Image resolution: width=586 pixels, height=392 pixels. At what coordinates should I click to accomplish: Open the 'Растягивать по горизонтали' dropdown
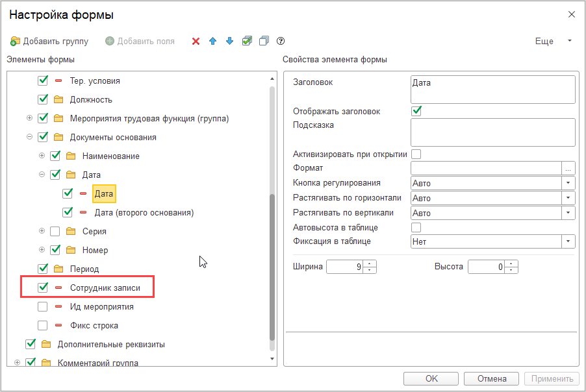(x=568, y=198)
